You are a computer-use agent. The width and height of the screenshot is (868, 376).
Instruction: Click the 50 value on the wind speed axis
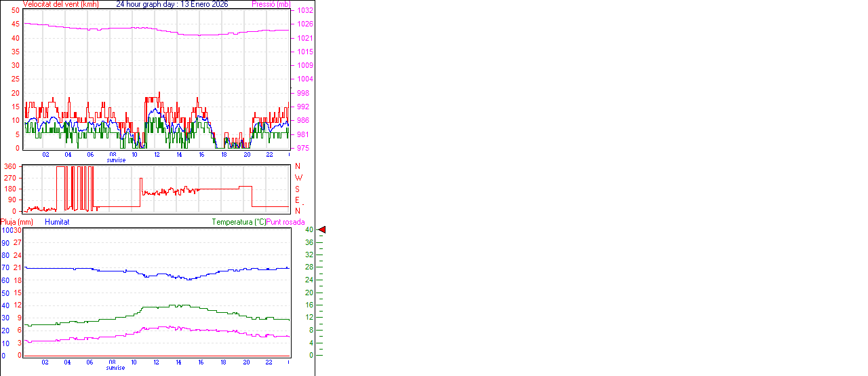(16, 11)
